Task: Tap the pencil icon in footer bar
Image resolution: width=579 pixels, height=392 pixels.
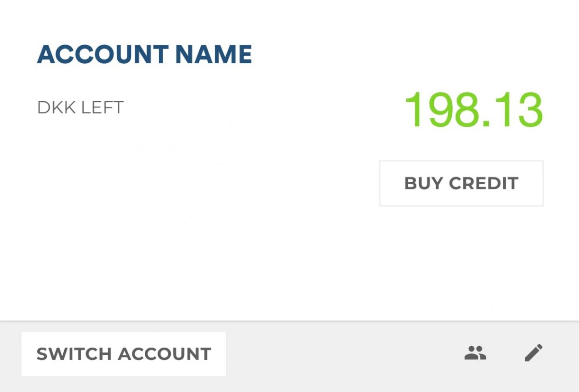Action: [533, 353]
